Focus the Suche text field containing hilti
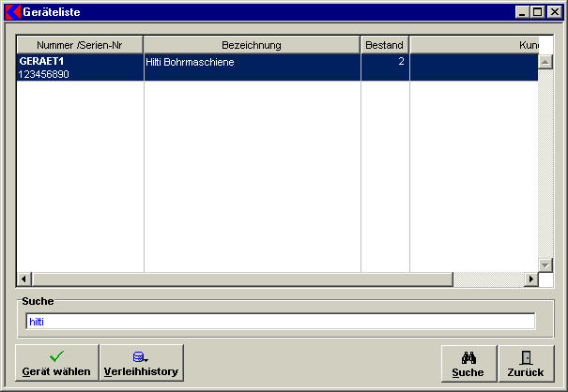Screen dimensions: 568x392 [x=280, y=322]
